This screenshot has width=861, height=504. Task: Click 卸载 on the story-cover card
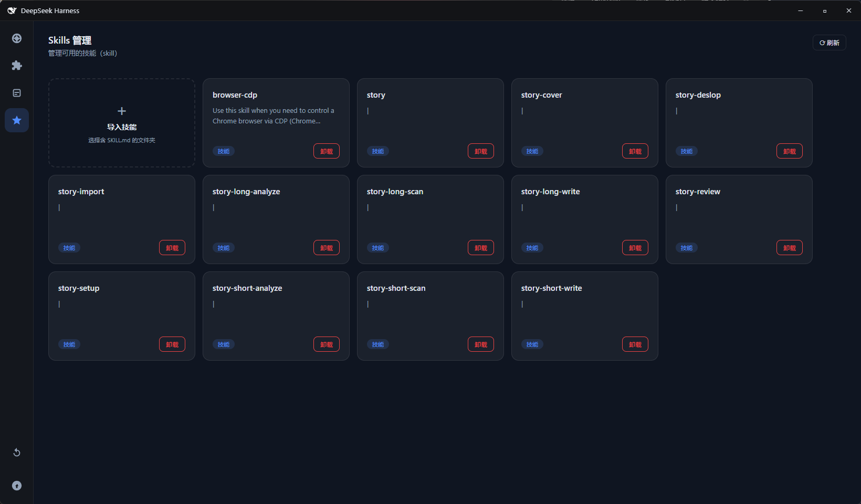[635, 151]
